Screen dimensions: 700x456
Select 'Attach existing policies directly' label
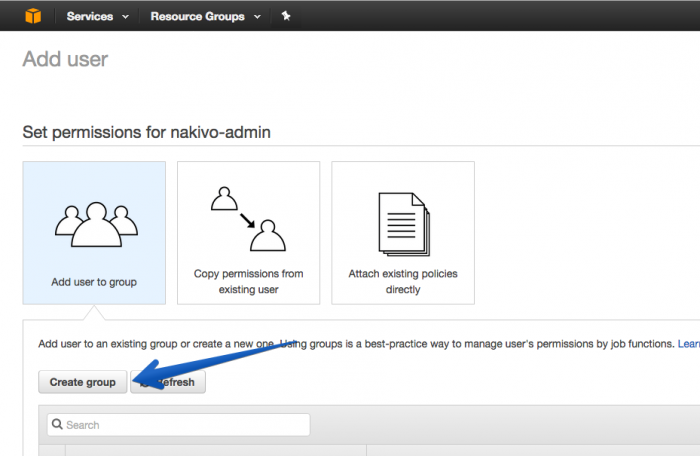point(403,281)
